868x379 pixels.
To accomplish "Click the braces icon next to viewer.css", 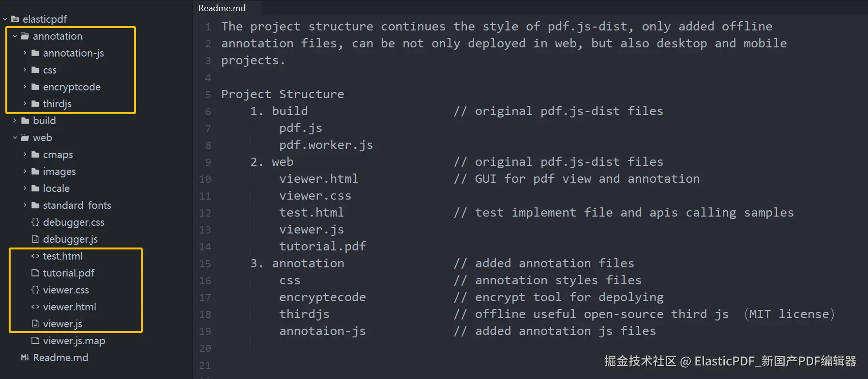I will (35, 290).
